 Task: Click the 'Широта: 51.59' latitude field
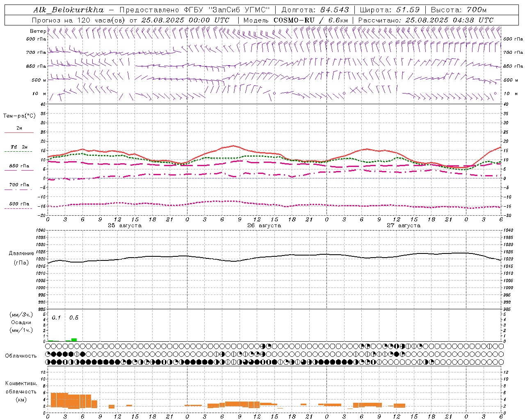tap(390, 10)
